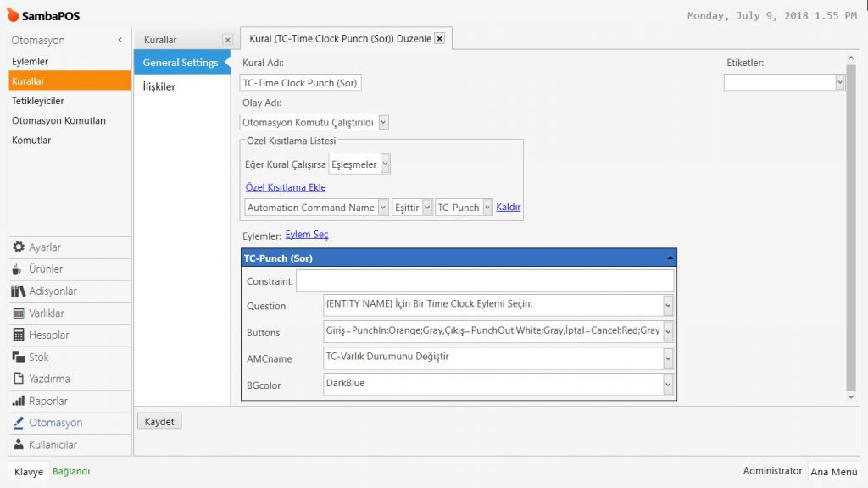The height and width of the screenshot is (488, 868).
Task: Open the BGcolor DarkBlue dropdown
Action: coord(668,385)
